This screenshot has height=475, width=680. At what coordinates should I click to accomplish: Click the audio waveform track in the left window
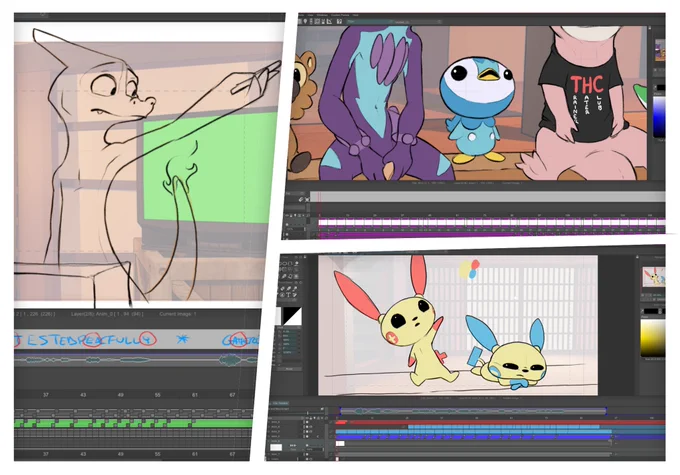click(x=137, y=360)
